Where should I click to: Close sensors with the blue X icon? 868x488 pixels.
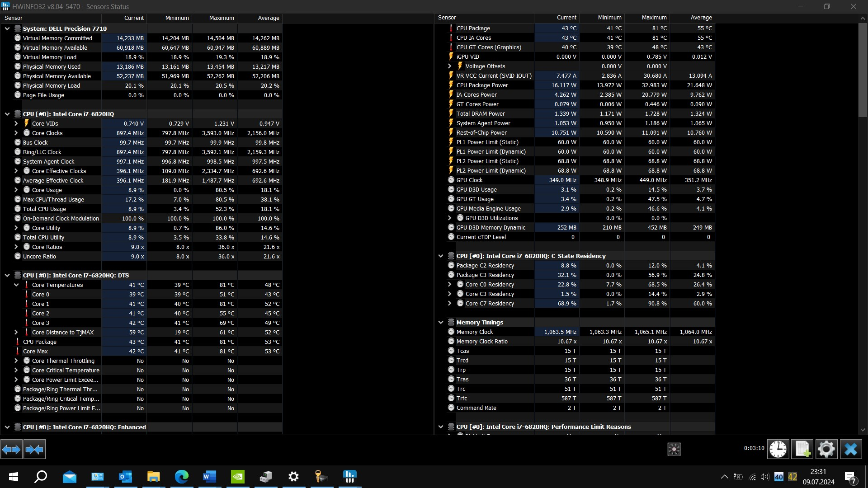pyautogui.click(x=851, y=449)
